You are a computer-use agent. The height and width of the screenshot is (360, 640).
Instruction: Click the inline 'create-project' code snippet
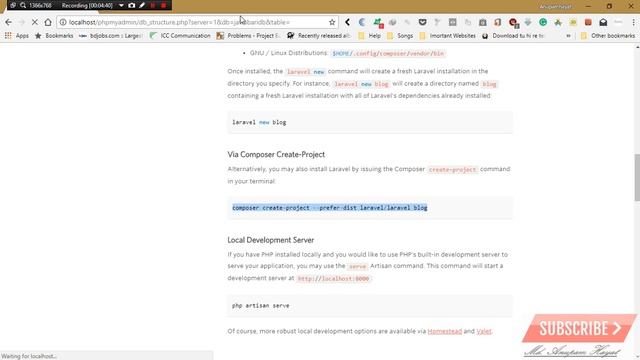452,169
